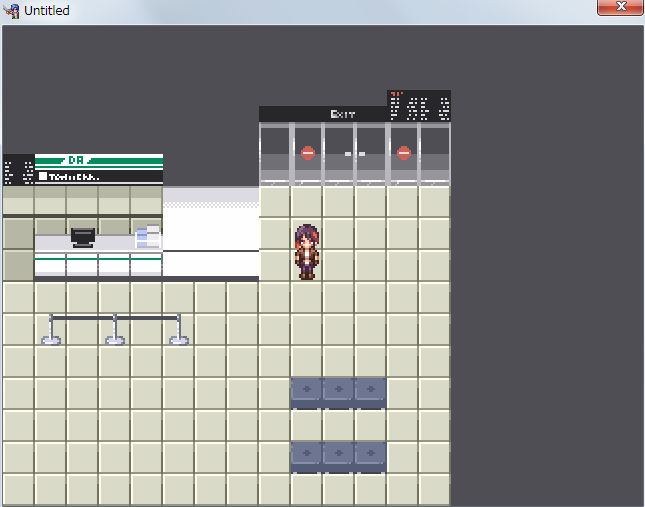Click the left queue barrier post
Viewport: 645px width, 507px height.
[51, 329]
